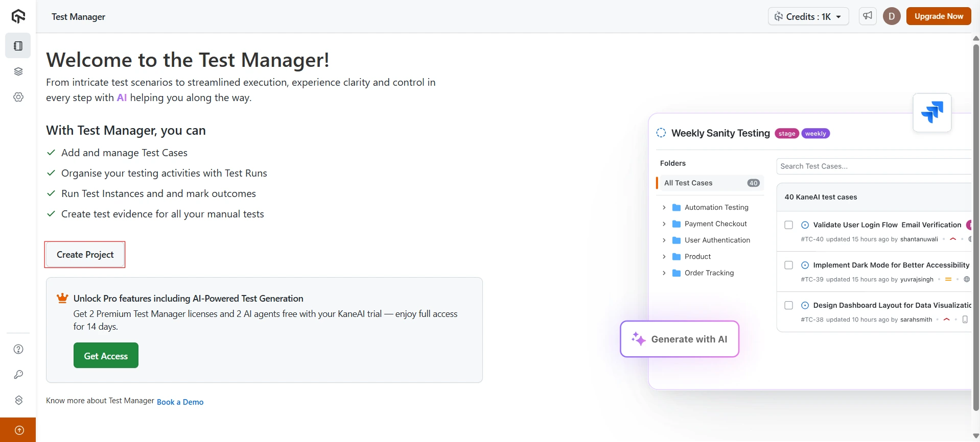Click the LambdaTest logo icon
Screen dimensions: 980x442
click(18, 16)
